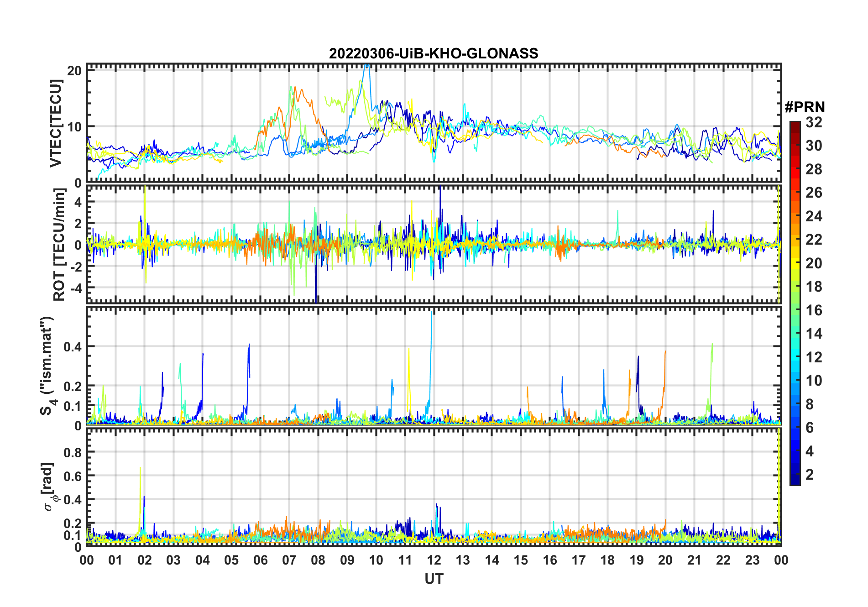Click the x-axis tick label 06
Screen dimensions: 868x607
260,560
